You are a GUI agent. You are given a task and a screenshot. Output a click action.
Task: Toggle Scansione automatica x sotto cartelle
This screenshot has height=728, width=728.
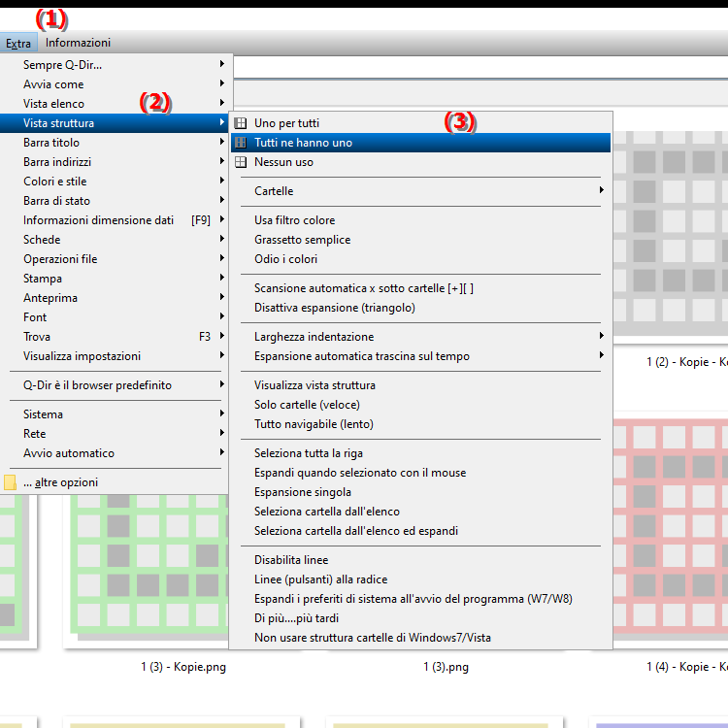(x=420, y=288)
